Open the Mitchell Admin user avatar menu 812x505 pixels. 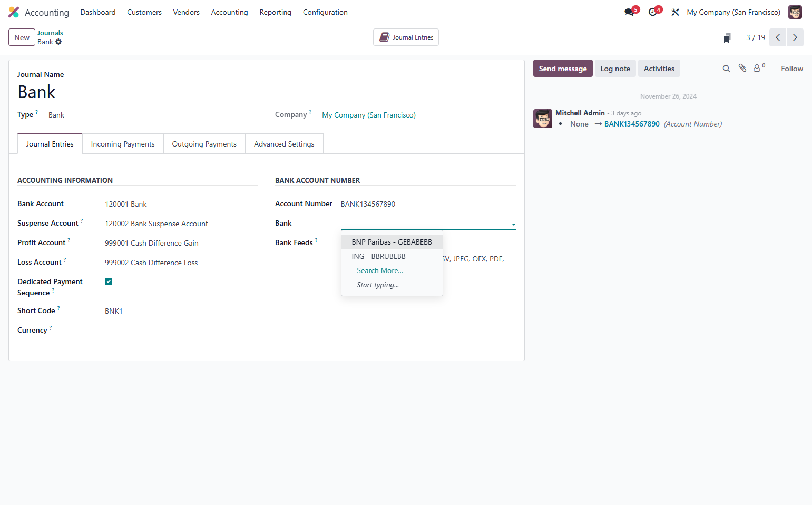pyautogui.click(x=795, y=12)
